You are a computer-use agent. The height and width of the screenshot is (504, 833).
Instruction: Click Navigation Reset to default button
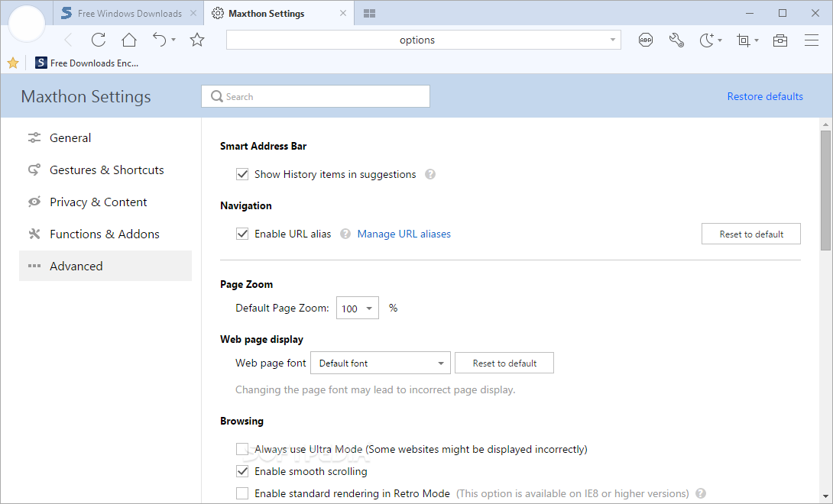(750, 234)
